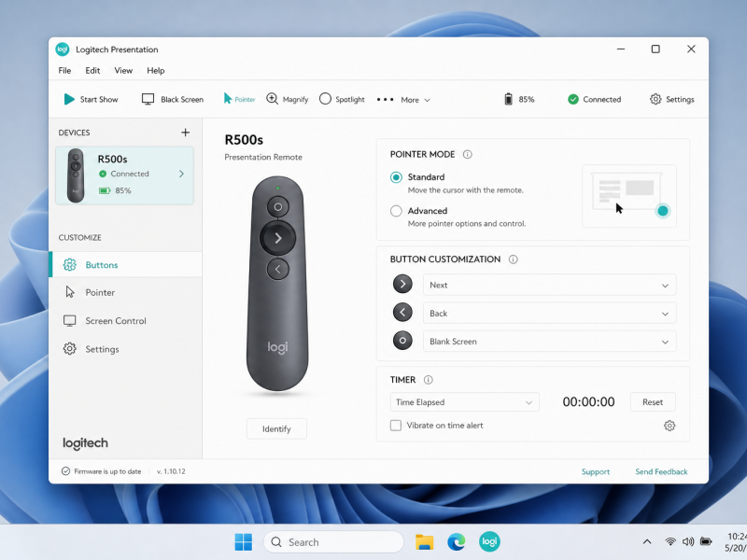Open the Next action dropdown
Viewport: 747px width, 560px height.
[x=549, y=285]
